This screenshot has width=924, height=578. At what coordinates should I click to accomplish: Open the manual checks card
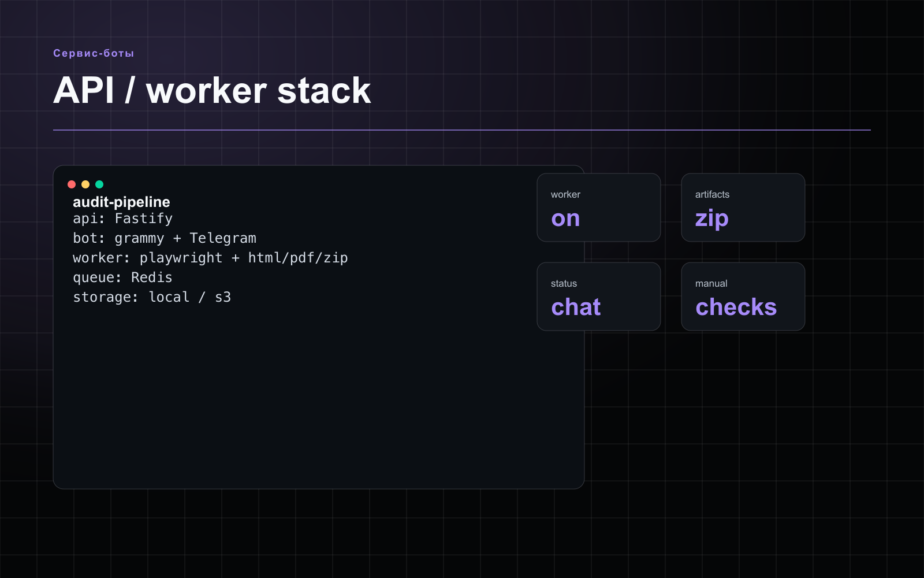743,297
